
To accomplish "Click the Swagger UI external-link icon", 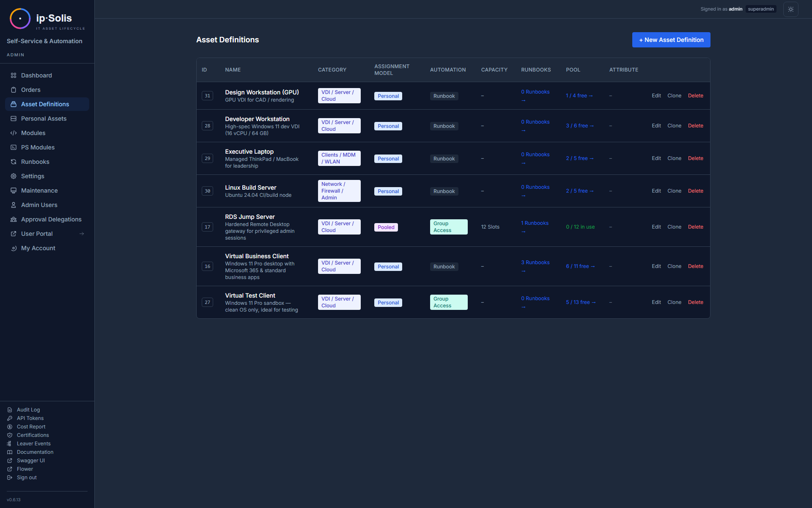I will pyautogui.click(x=10, y=461).
